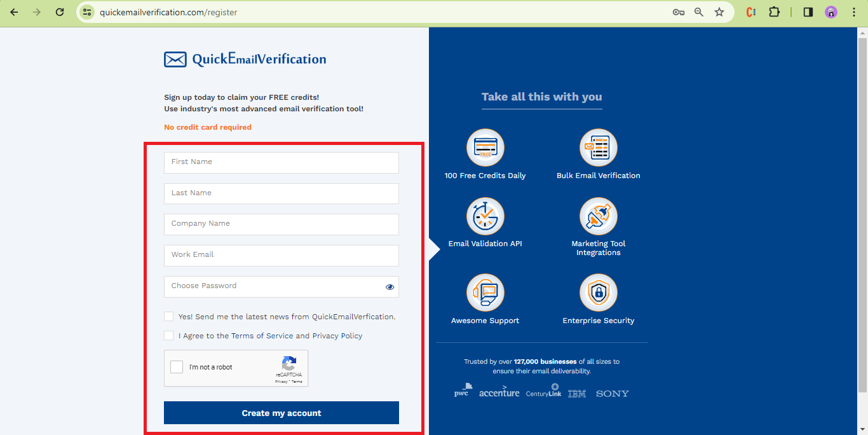Click the Work Email field

coord(281,256)
